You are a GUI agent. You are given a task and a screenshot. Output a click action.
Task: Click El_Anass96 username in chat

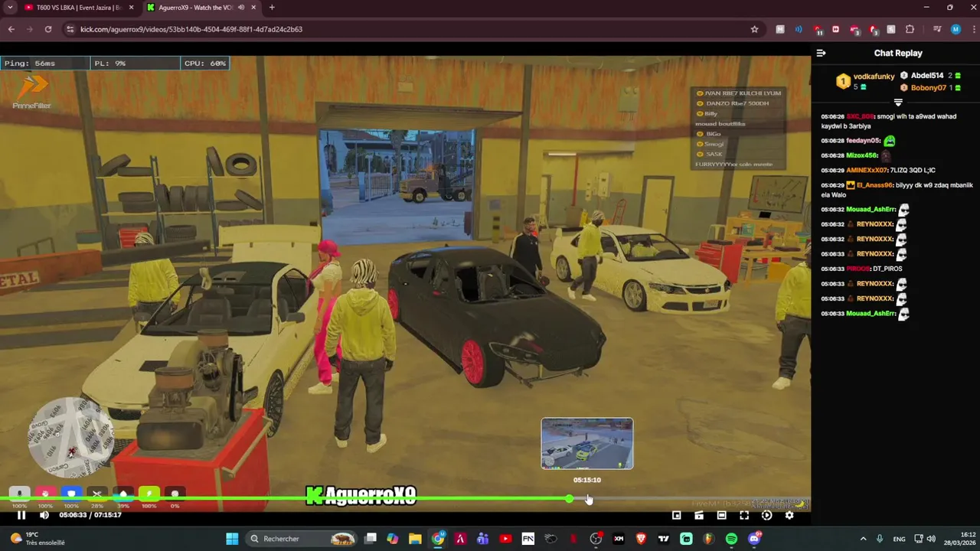874,185
